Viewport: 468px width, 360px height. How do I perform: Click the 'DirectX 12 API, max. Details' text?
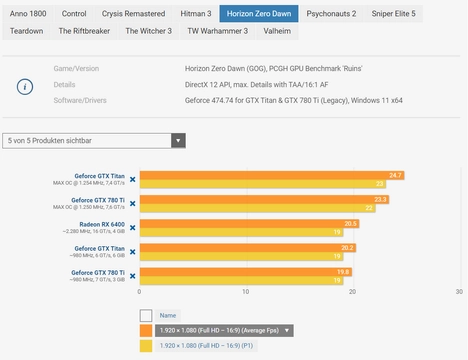tap(256, 85)
